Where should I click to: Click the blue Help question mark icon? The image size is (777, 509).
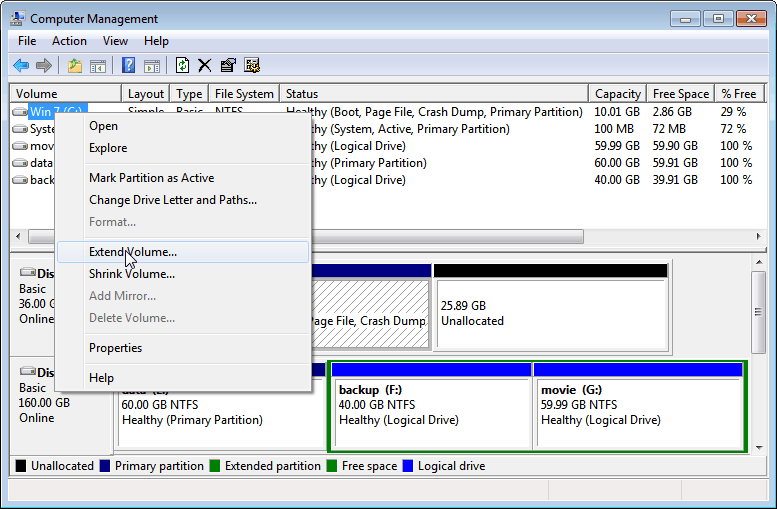click(128, 65)
